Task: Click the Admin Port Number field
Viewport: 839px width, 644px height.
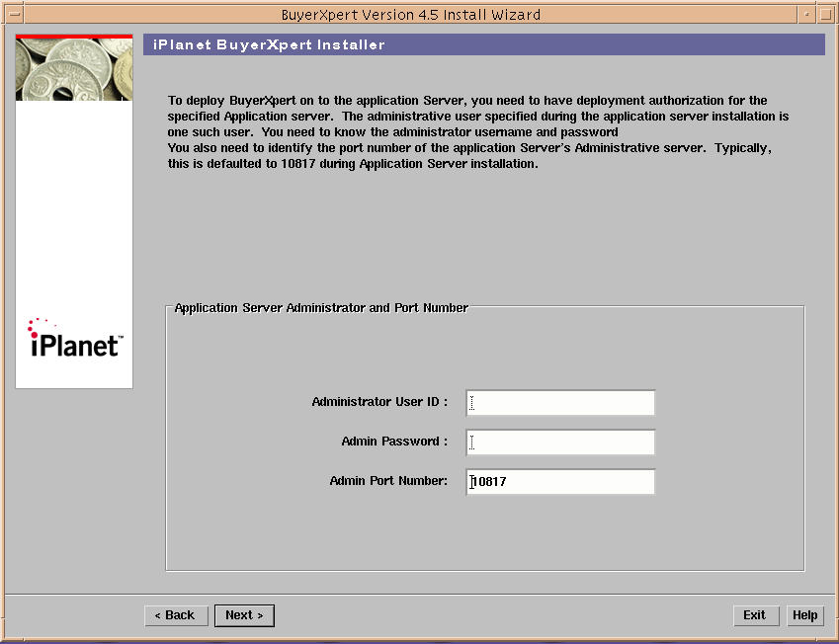Action: 560,482
